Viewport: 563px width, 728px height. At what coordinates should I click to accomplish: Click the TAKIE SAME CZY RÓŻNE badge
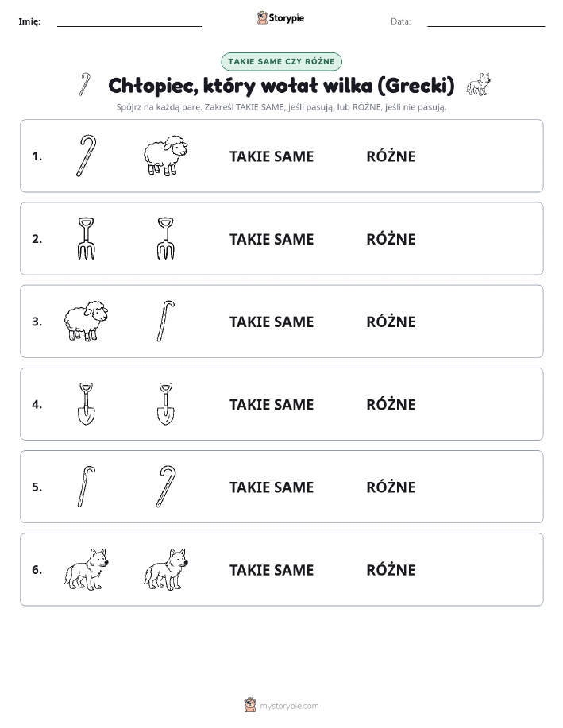coord(281,61)
